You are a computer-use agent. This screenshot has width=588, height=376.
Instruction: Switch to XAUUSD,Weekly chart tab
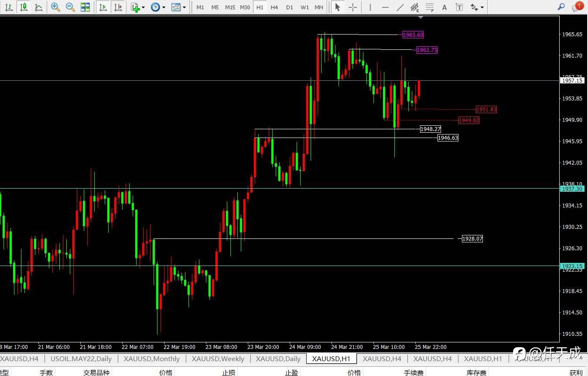click(218, 359)
